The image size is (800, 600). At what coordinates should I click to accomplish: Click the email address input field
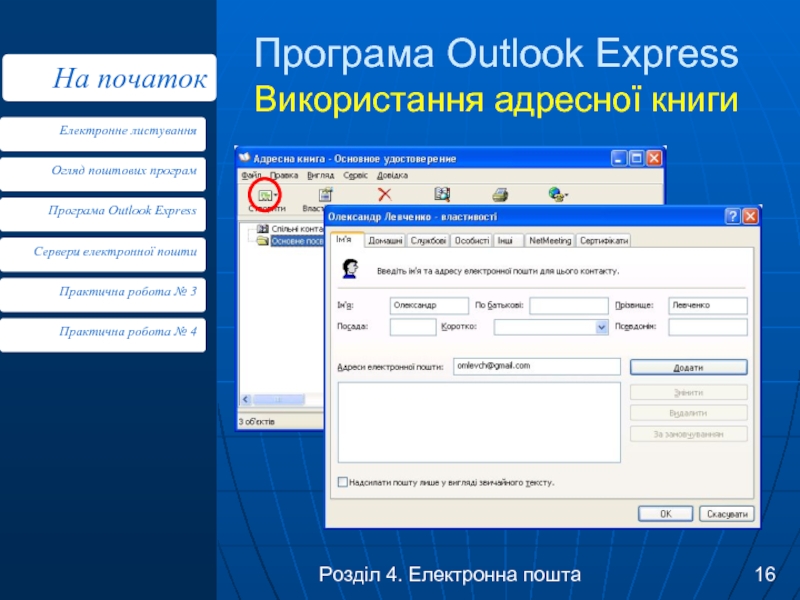coord(537,366)
